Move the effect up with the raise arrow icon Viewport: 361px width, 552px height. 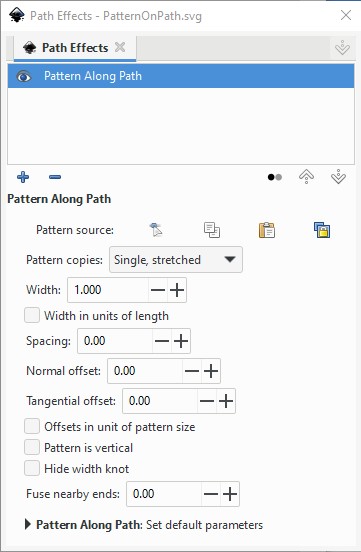[306, 177]
